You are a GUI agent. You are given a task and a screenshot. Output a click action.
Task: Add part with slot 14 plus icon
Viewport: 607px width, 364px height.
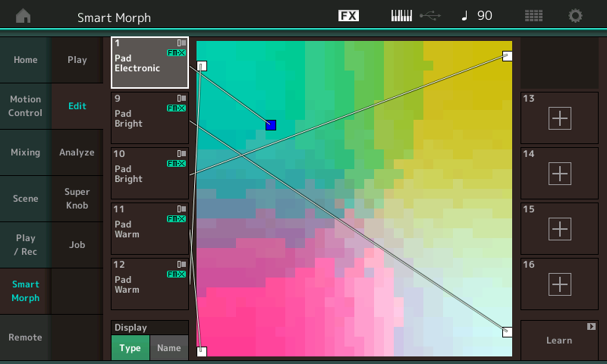tap(559, 173)
